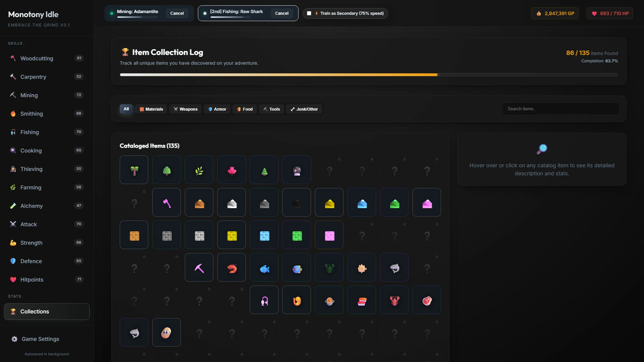Click the red maple leaf item tile
644x362 pixels.
pyautogui.click(x=231, y=170)
